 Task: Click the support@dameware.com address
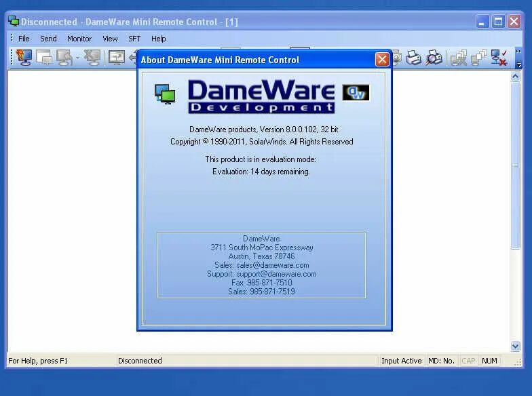(x=276, y=274)
